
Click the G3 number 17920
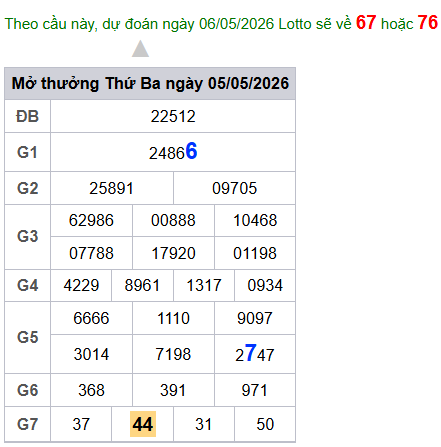pos(173,253)
